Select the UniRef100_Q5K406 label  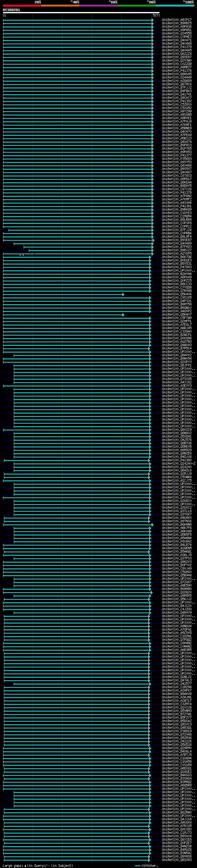point(177,294)
